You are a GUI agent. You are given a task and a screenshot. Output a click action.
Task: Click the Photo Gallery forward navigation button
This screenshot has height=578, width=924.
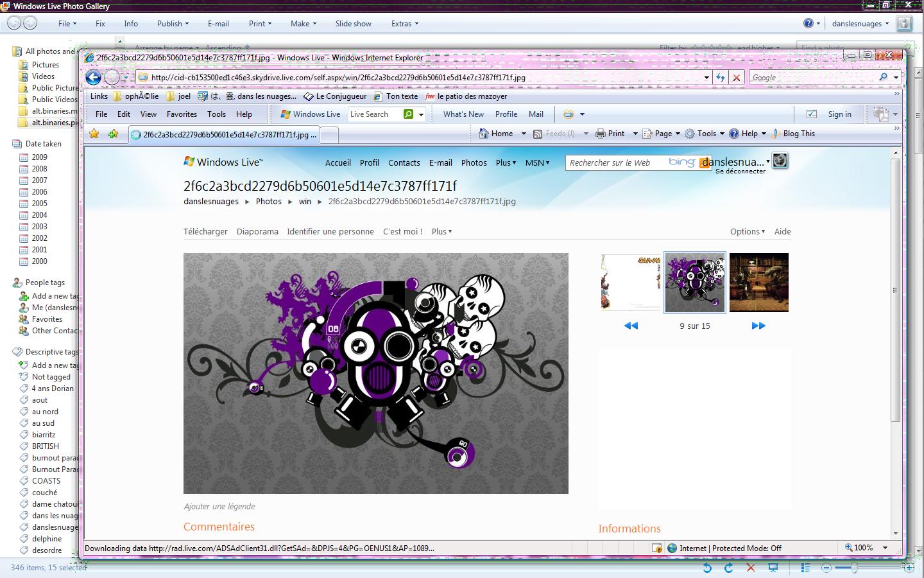click(x=30, y=23)
